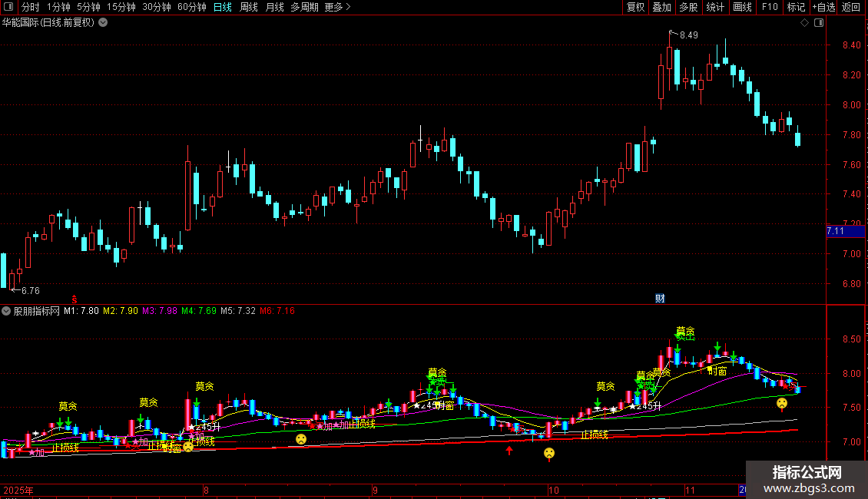Click the M6: 7.16 indicator value
This screenshot has height=499, width=868.
pyautogui.click(x=277, y=311)
